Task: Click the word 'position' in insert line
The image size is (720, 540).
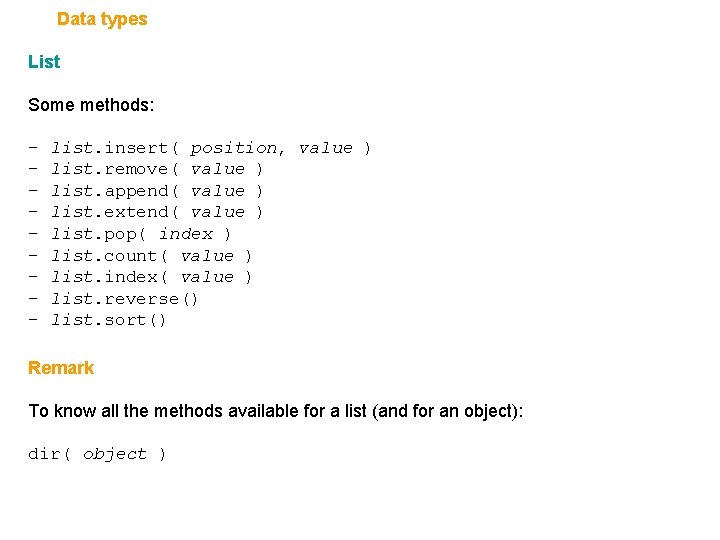Action: point(234,148)
